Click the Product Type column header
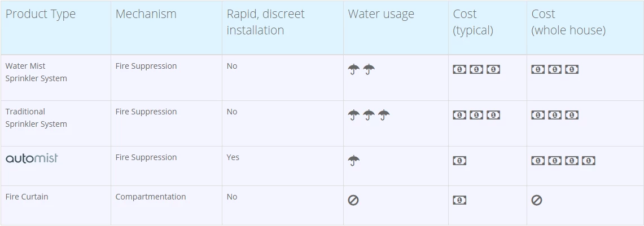The height and width of the screenshot is (226, 644). pos(41,14)
